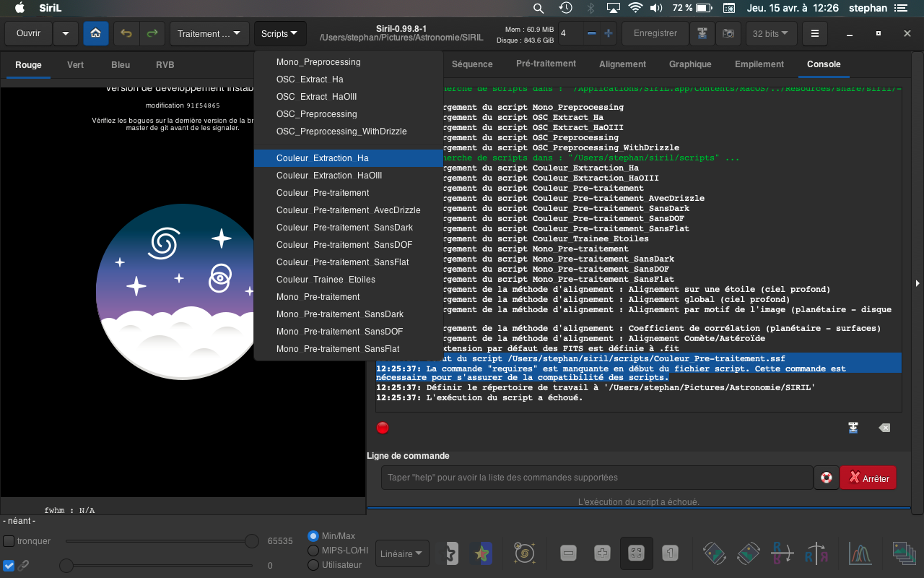The image size is (924, 578).
Task: Click the home working directory icon
Action: [x=96, y=33]
